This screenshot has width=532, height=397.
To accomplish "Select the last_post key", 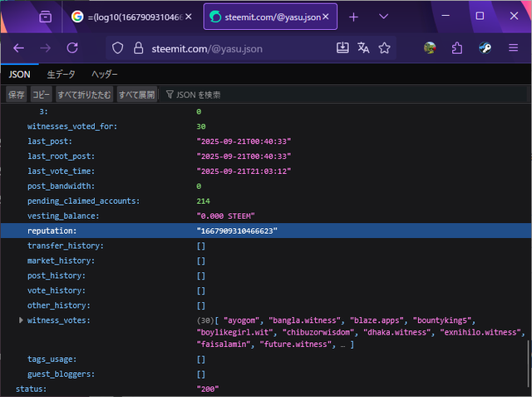I will (50, 141).
